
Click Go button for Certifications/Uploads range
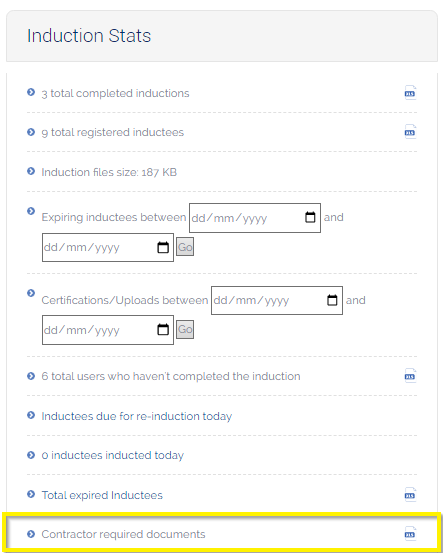tap(185, 329)
